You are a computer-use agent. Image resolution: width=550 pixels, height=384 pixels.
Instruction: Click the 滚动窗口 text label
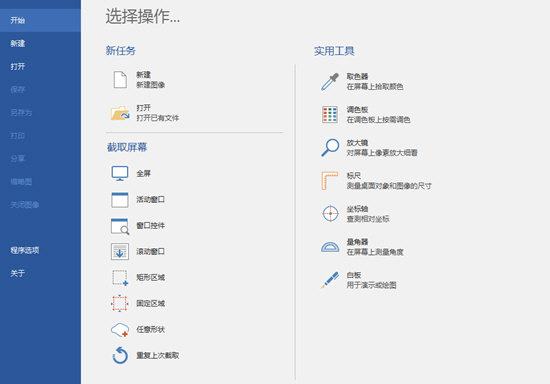[x=150, y=251]
